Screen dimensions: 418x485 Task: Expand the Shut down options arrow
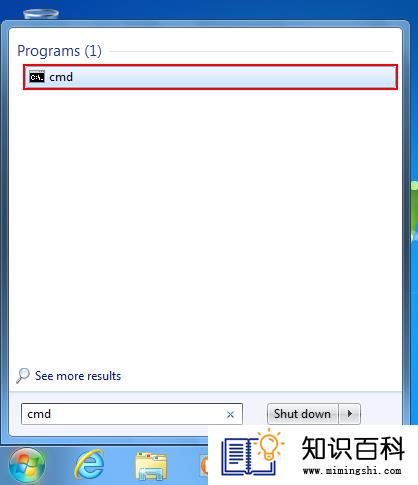pyautogui.click(x=350, y=414)
